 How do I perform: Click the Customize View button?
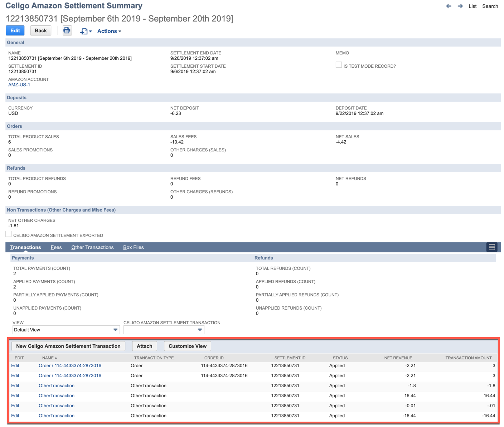188,346
